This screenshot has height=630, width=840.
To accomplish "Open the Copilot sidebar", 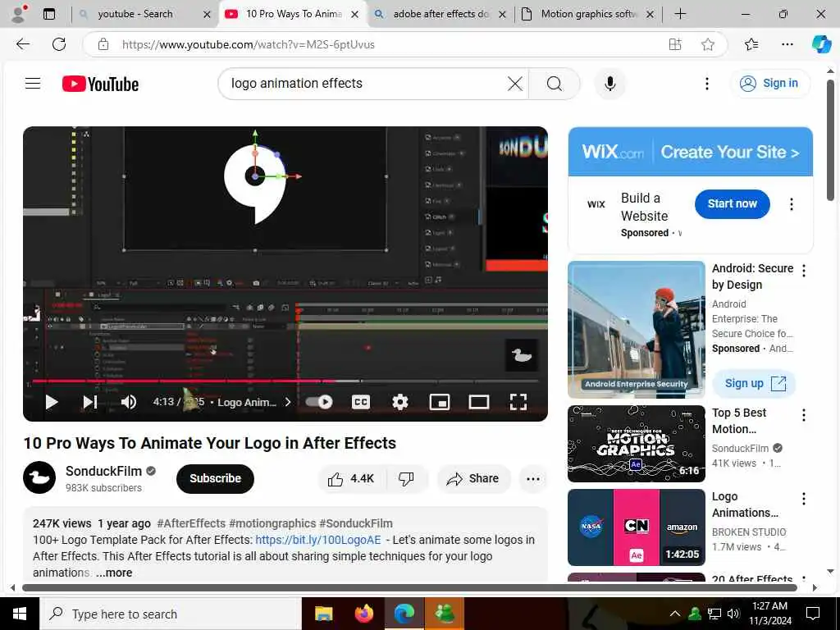I will pos(820,44).
